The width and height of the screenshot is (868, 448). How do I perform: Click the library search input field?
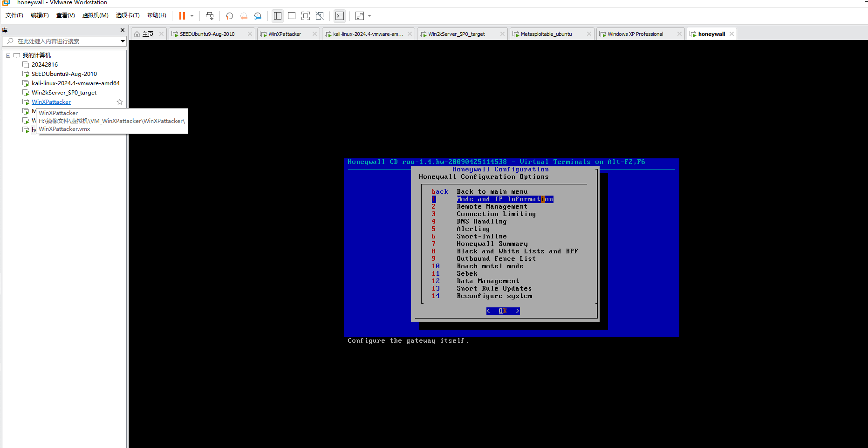click(x=64, y=41)
